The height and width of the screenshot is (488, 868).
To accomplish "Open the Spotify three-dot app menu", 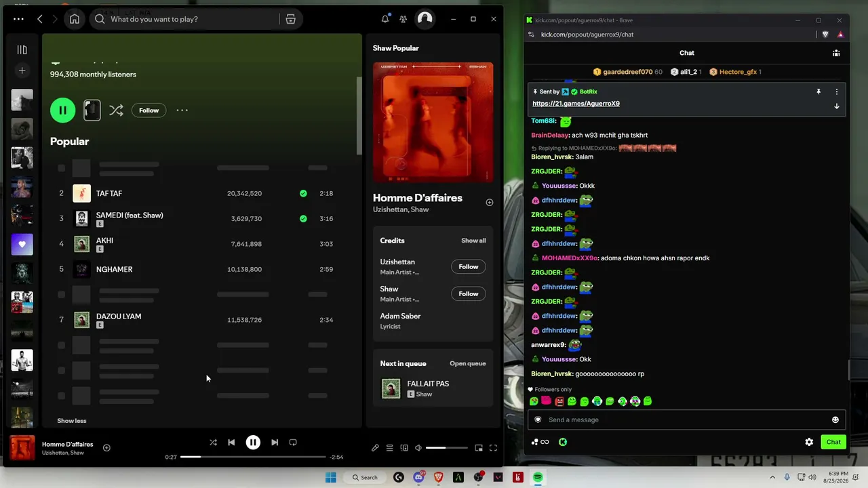I will 18,19.
